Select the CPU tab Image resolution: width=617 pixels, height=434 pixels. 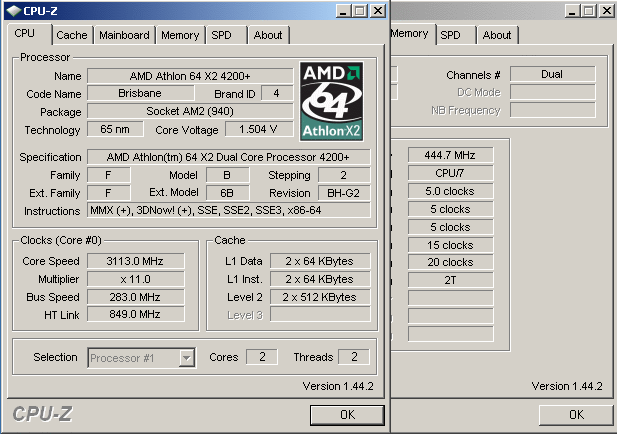pos(24,34)
